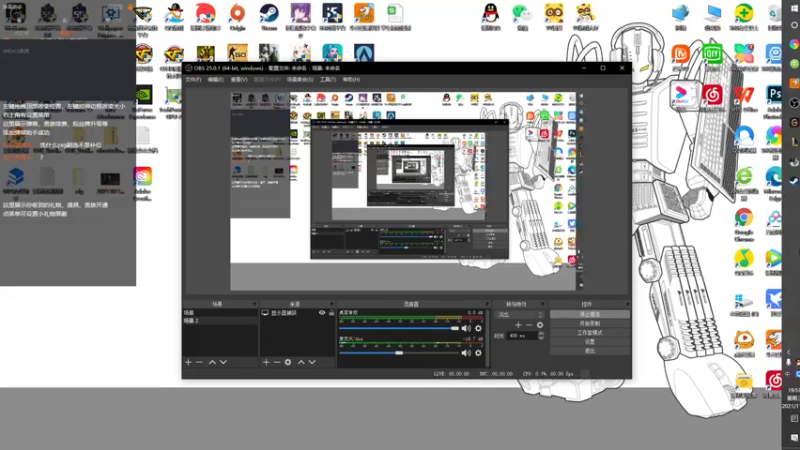
Task: Open the 工具(T) menu in OBS
Action: [328, 80]
